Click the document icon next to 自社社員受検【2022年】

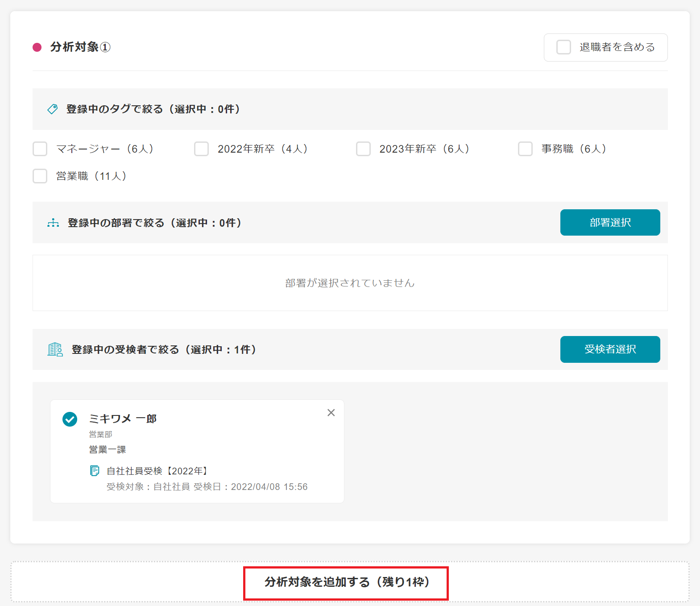(95, 471)
